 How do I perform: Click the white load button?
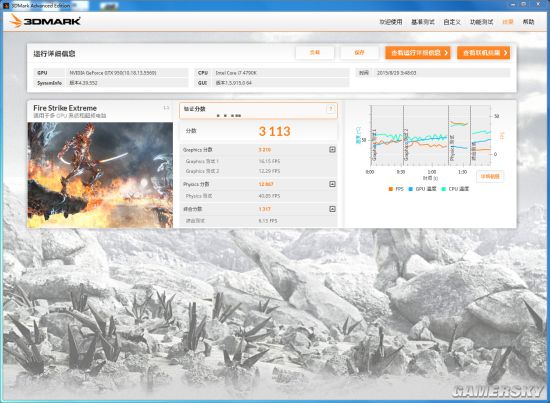[315, 53]
